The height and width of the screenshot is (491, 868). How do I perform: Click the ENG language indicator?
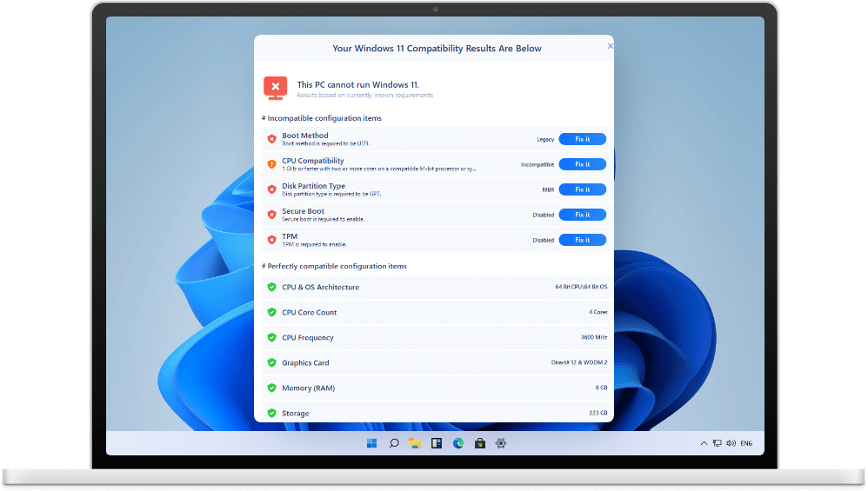pos(746,443)
